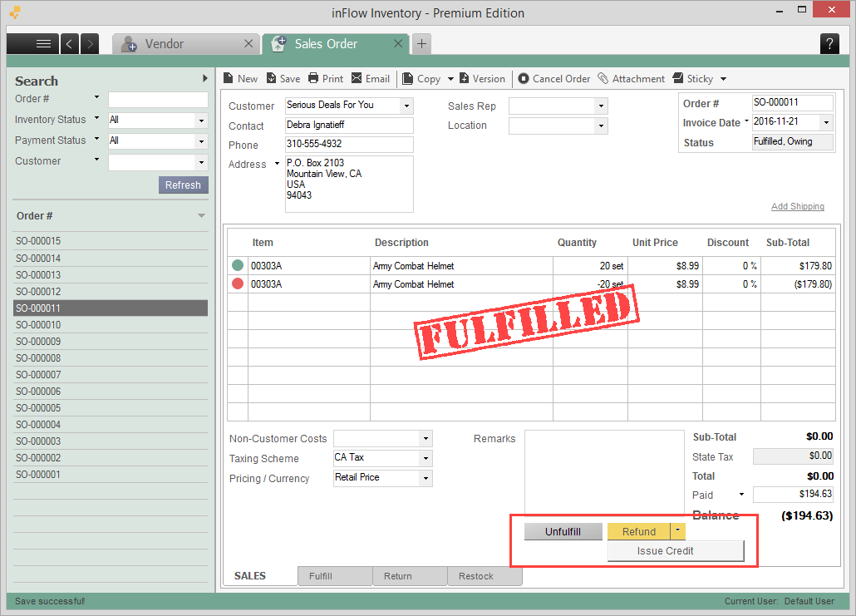Print the sales order
856x616 pixels.
tap(326, 79)
